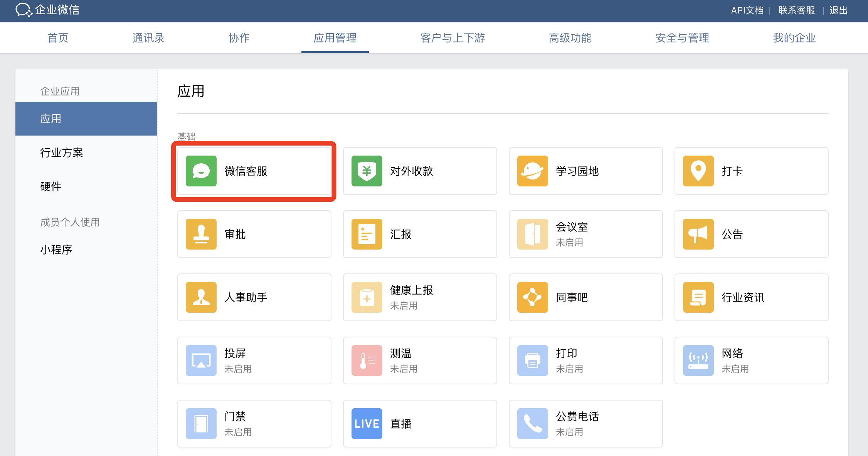Screen dimensions: 868x456
Task: Open the 健康上报 app label
Action: tap(412, 290)
